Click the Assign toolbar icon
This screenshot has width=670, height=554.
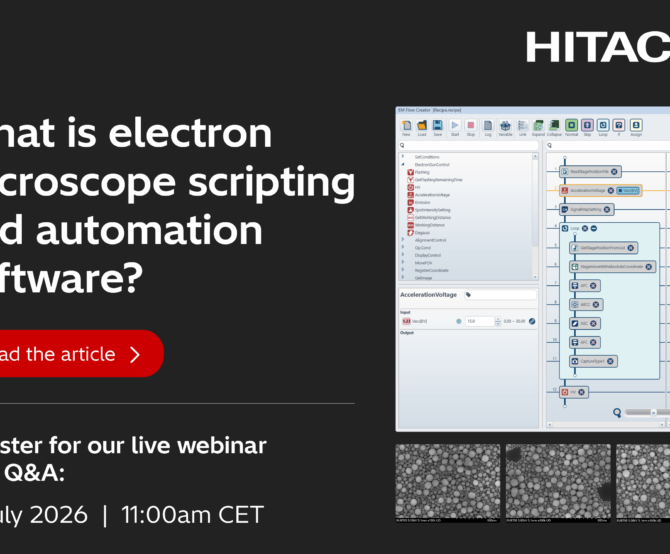[636, 125]
